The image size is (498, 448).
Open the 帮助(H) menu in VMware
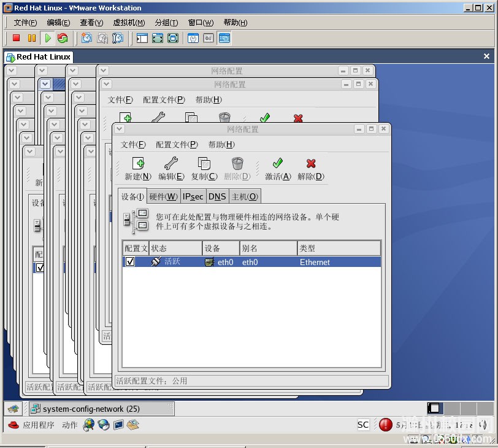(x=236, y=23)
